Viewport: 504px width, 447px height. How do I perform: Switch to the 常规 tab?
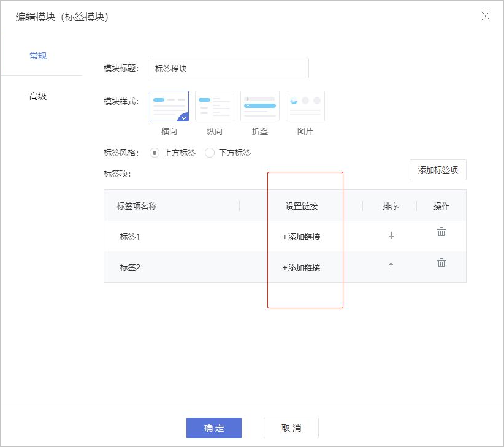[38, 56]
